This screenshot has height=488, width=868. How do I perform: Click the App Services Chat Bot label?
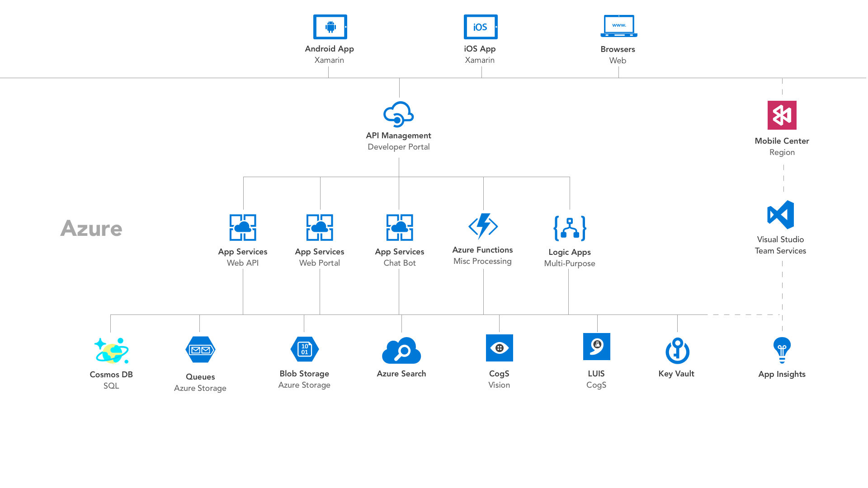coord(400,257)
